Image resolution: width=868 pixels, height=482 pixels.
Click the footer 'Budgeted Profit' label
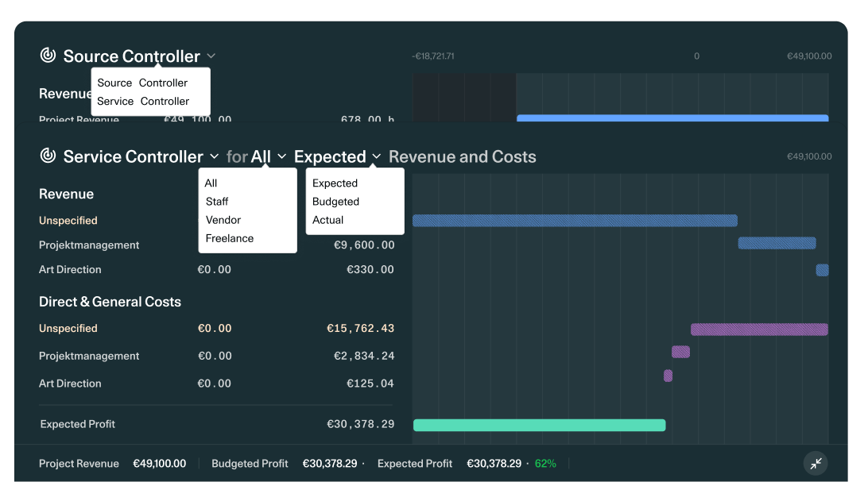tap(250, 464)
